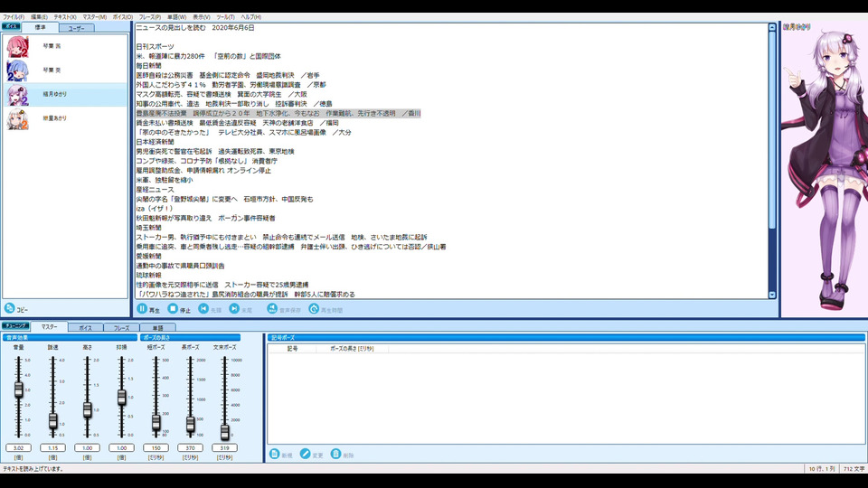Open the ヘルプ(H) menu
This screenshot has height=488, width=868.
[250, 17]
